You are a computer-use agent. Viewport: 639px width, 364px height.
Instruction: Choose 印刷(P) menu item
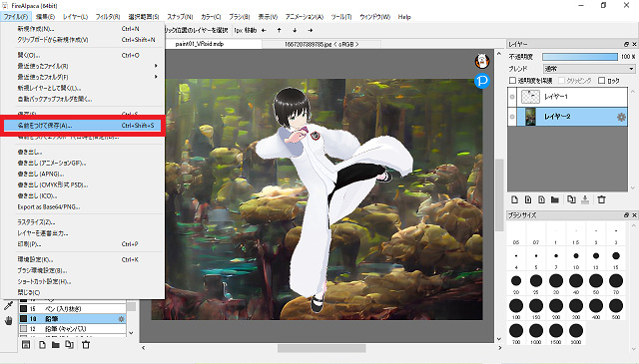pyautogui.click(x=82, y=244)
